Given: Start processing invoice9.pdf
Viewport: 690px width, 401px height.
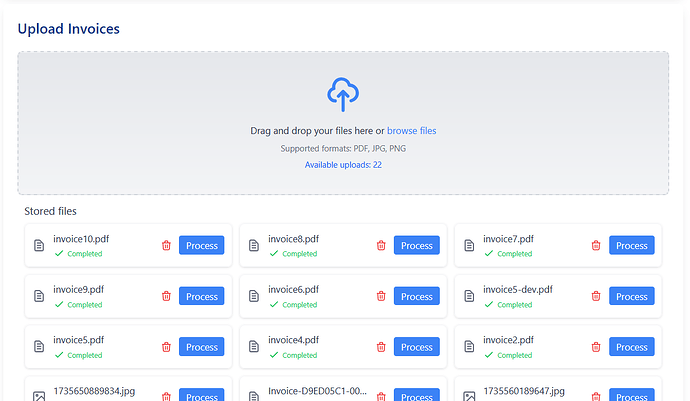Looking at the screenshot, I should pyautogui.click(x=202, y=296).
